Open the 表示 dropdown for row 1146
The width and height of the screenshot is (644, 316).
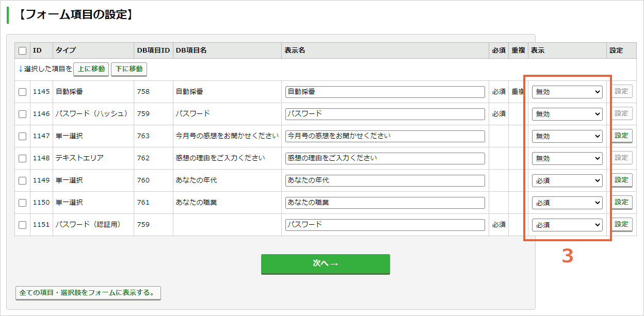coord(567,114)
